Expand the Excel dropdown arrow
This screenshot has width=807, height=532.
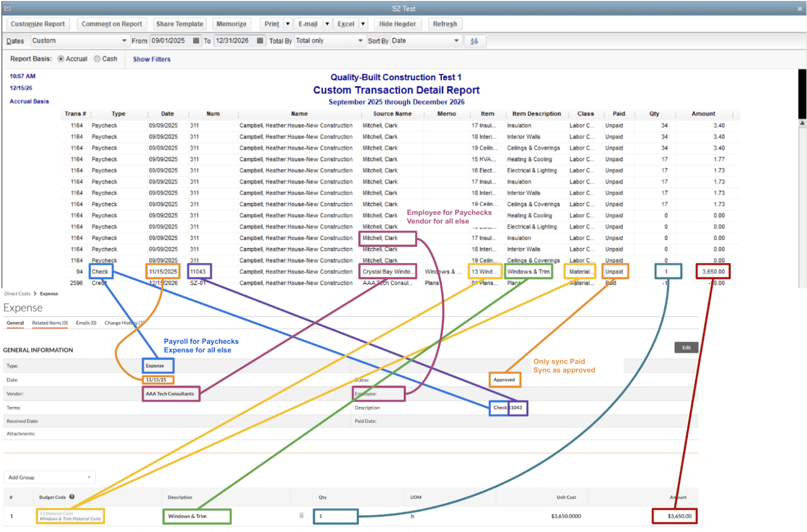point(363,23)
